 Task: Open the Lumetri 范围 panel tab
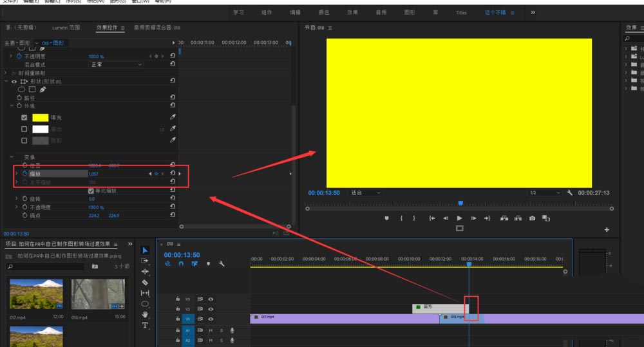pos(66,28)
